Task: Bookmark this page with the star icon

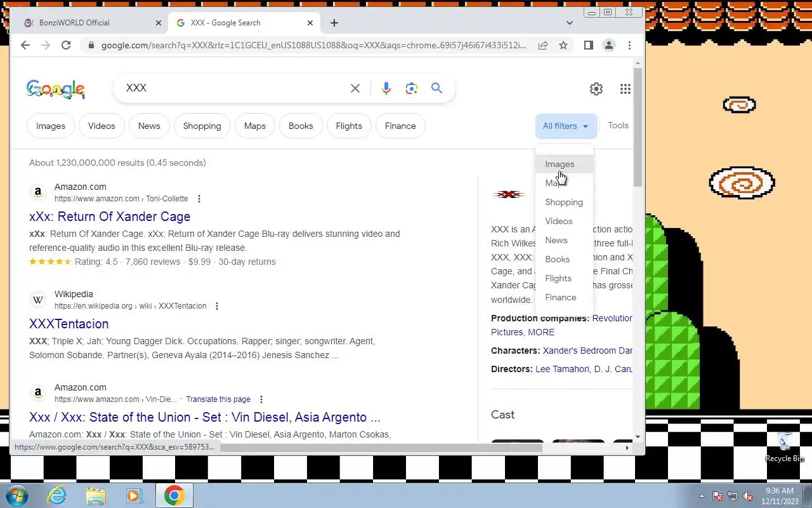Action: coord(563,45)
